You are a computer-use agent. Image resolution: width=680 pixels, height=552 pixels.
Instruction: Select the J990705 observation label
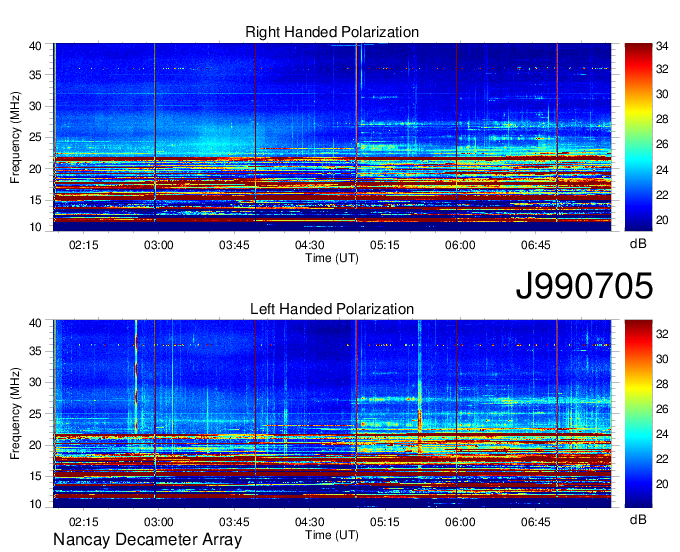point(584,285)
